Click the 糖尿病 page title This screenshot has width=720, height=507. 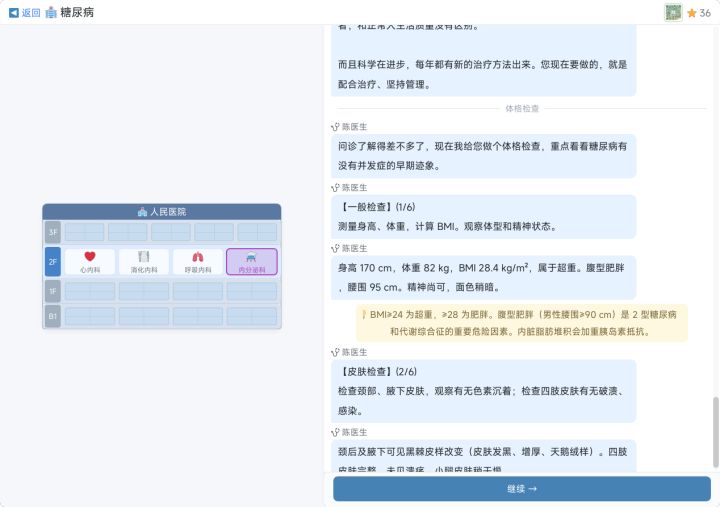(x=77, y=12)
